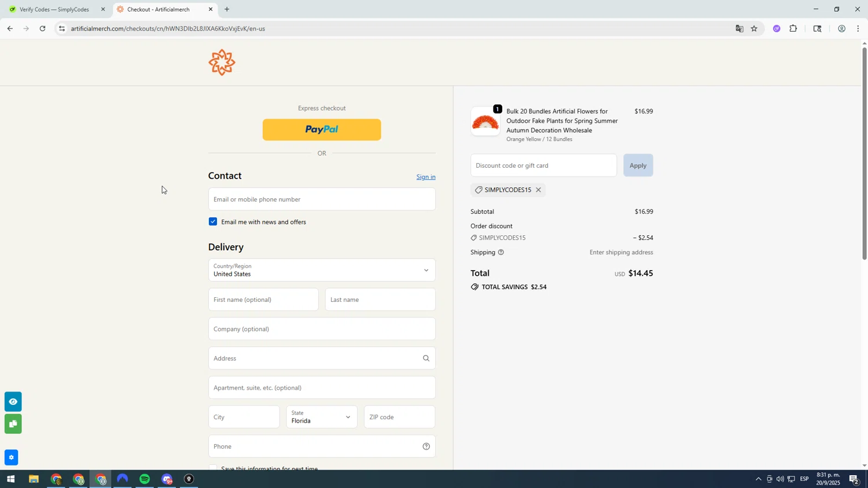Click the First name field

tap(263, 300)
